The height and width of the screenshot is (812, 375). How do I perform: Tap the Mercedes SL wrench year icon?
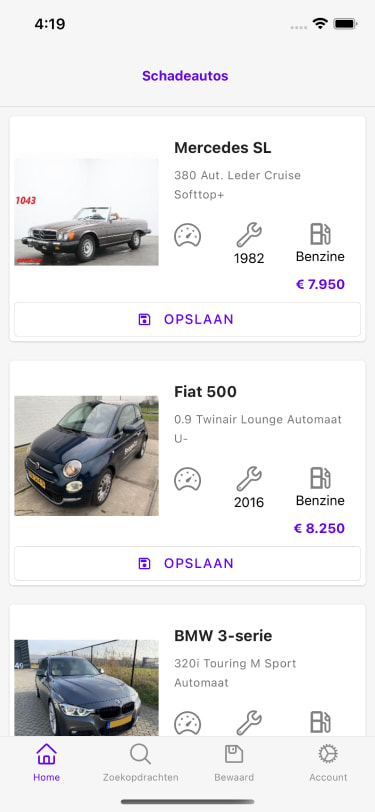tap(249, 235)
